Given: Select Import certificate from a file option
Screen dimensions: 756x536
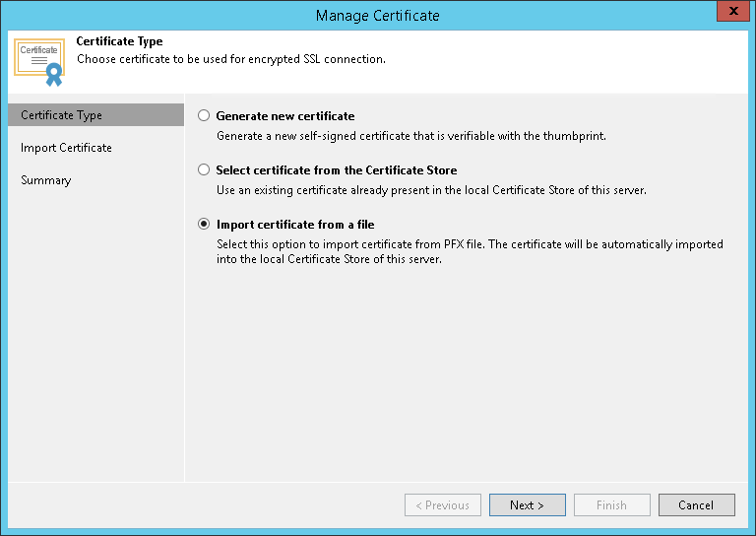Looking at the screenshot, I should pos(204,224).
